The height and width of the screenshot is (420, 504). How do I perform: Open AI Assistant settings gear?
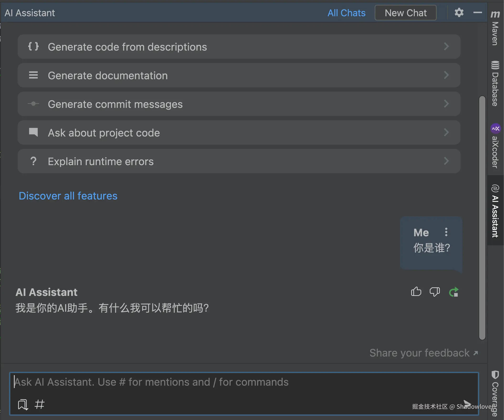click(x=459, y=12)
